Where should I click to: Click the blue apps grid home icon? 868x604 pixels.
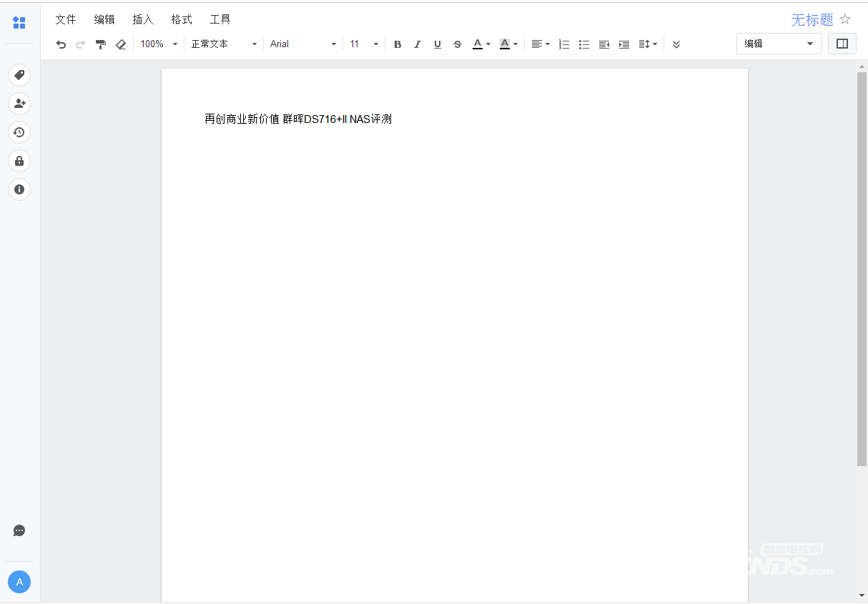pyautogui.click(x=19, y=23)
